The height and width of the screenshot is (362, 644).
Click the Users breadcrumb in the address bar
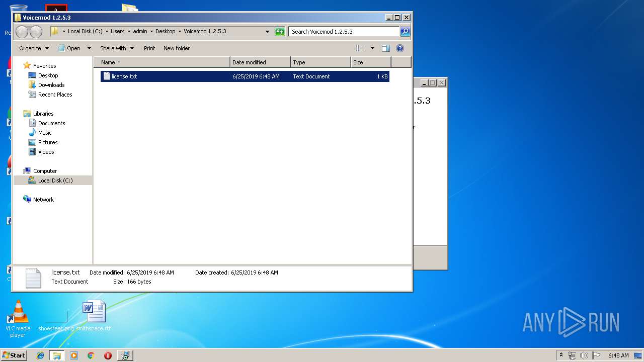coord(117,31)
